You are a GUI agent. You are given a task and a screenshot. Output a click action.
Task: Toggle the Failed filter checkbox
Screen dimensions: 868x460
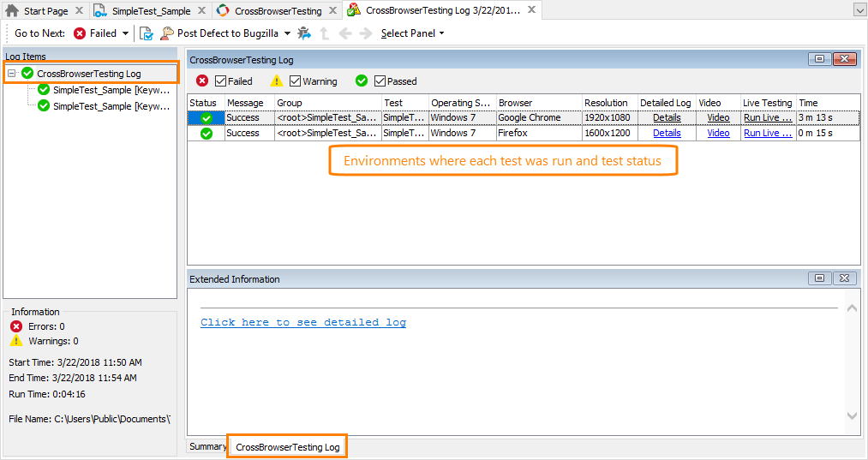tap(220, 81)
